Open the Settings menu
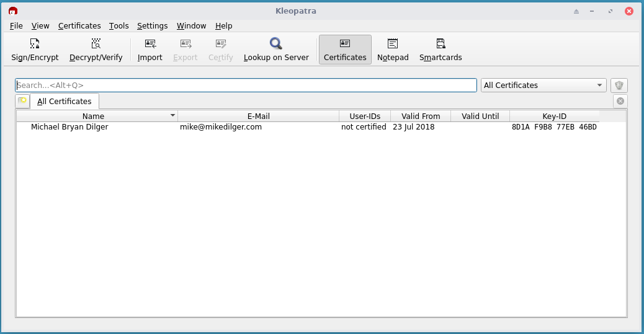644x334 pixels. [153, 26]
